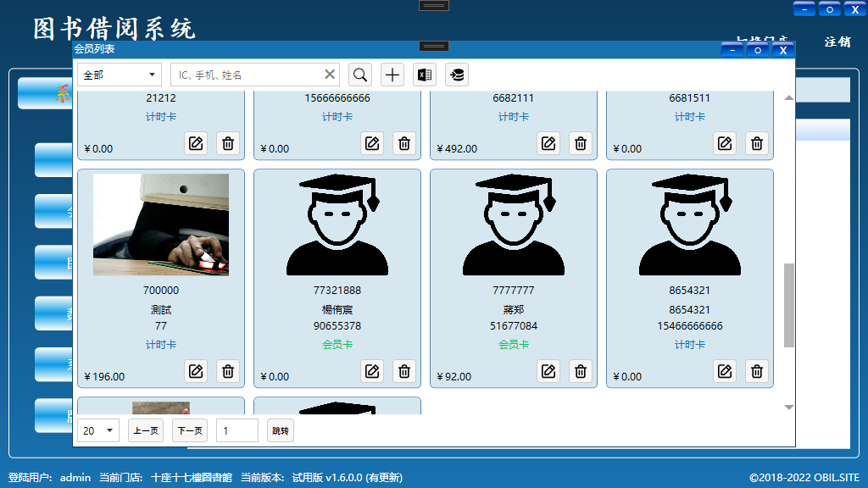Edit member 6682111's card

pyautogui.click(x=548, y=143)
